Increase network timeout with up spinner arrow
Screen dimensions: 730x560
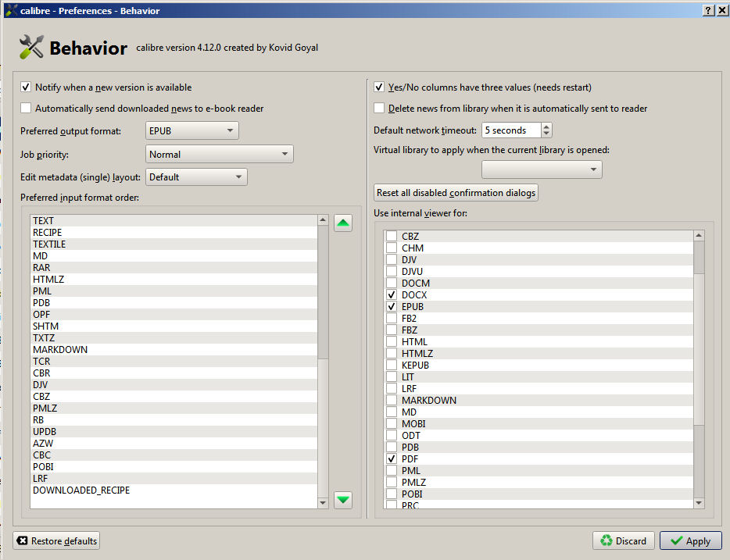tap(546, 127)
